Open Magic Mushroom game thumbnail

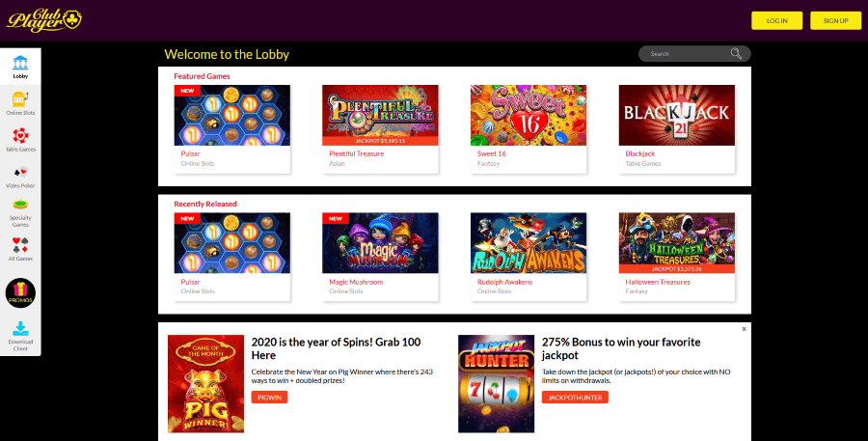(380, 242)
